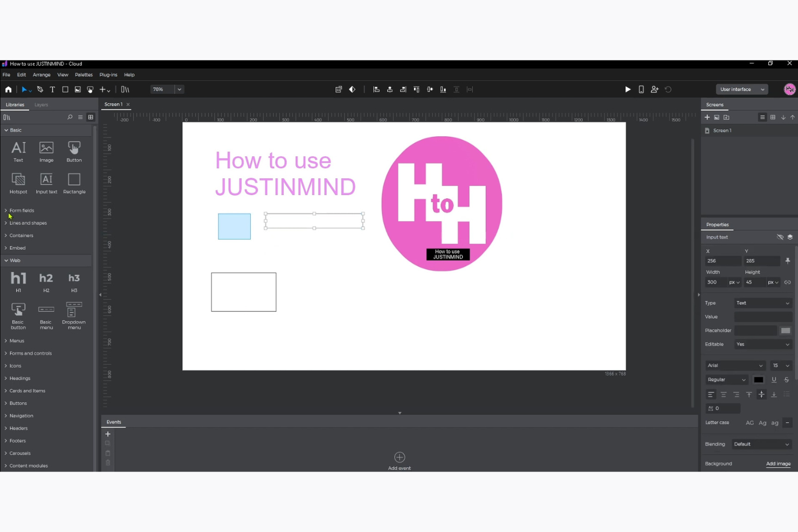Toggle lock aspect ratio link icon
Image resolution: width=798 pixels, height=532 pixels.
point(788,282)
